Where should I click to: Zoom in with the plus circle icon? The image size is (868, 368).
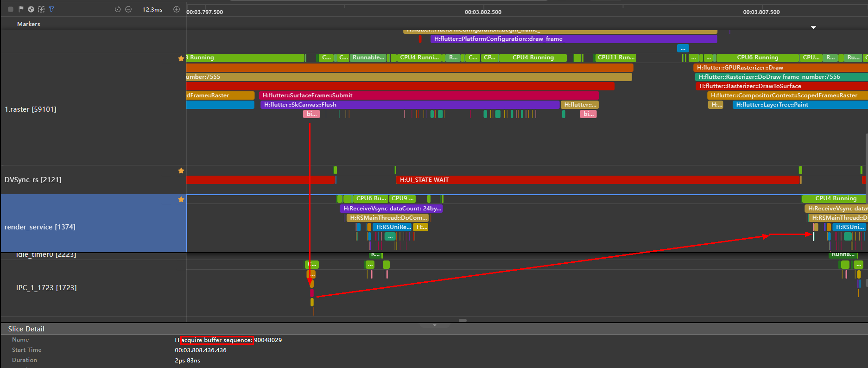177,9
